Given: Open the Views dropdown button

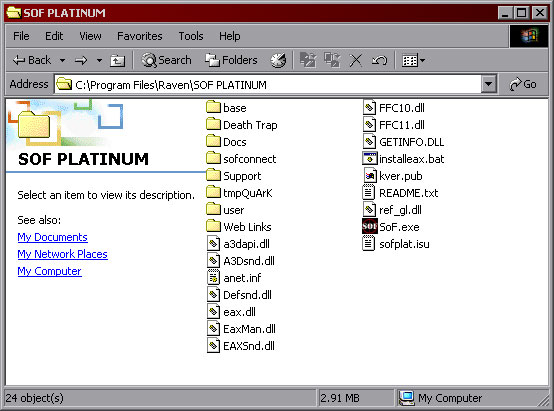Looking at the screenshot, I should 413,60.
